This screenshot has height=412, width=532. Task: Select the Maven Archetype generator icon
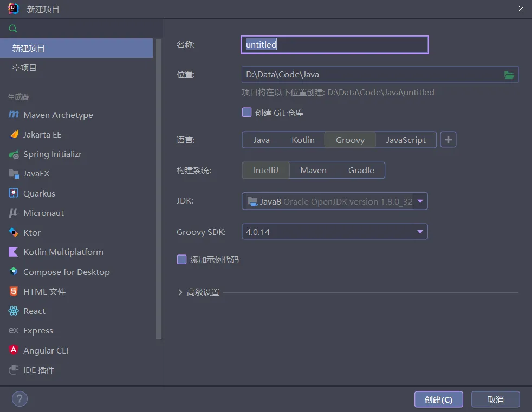14,115
